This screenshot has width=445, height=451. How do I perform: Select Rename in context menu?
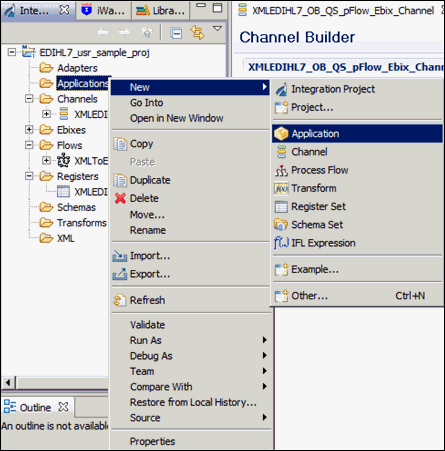pos(190,230)
